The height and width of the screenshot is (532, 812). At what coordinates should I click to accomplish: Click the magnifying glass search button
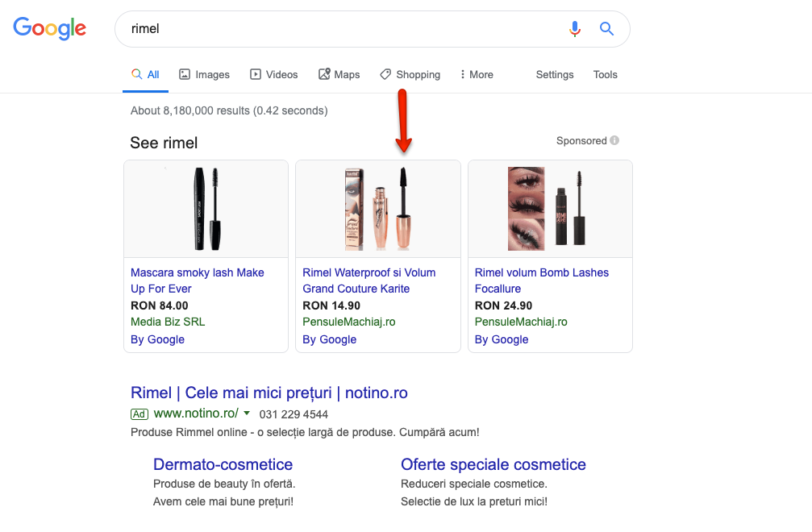tap(607, 29)
